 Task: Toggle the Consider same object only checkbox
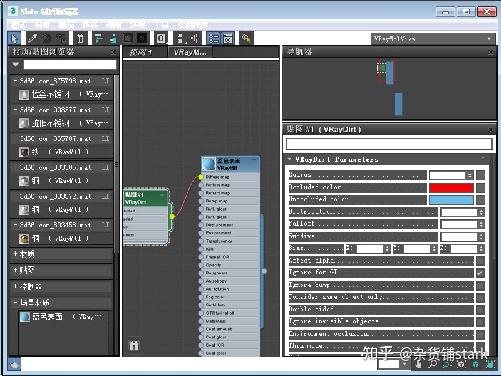[480, 297]
